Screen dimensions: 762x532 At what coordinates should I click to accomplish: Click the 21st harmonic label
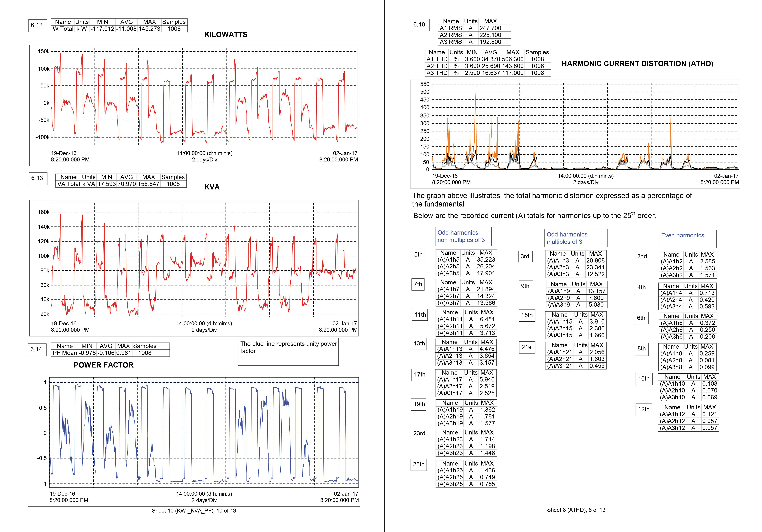pyautogui.click(x=527, y=347)
